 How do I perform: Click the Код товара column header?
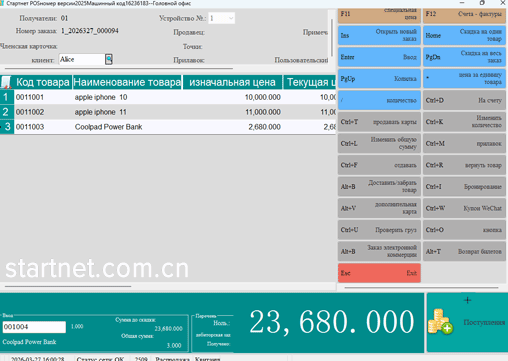(43, 82)
